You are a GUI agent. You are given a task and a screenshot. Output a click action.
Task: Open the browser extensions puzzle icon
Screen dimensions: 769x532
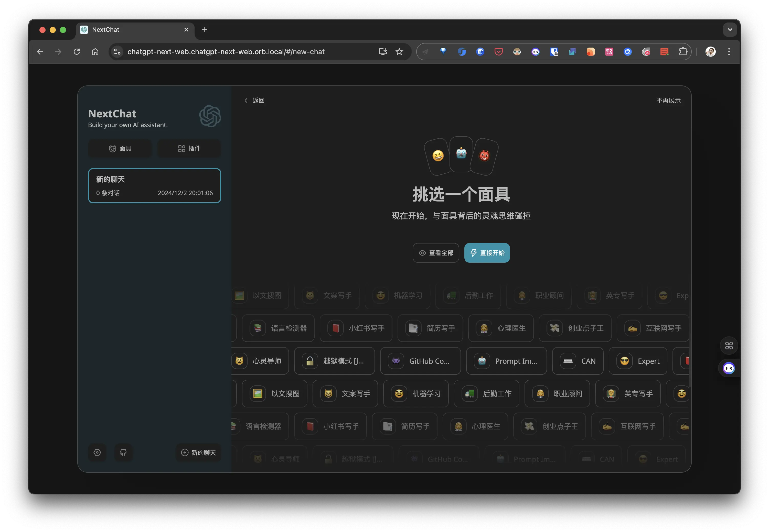coord(683,51)
